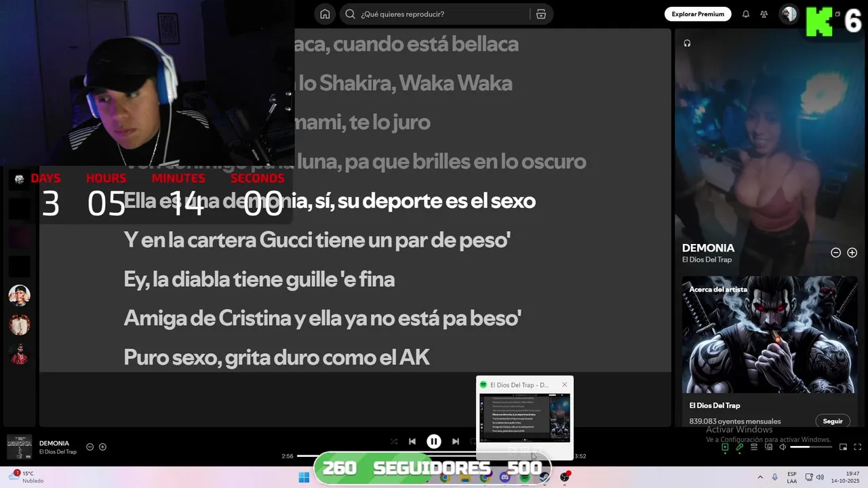Show hidden system tray icons
Screen dimensions: 868x488
(x=760, y=478)
